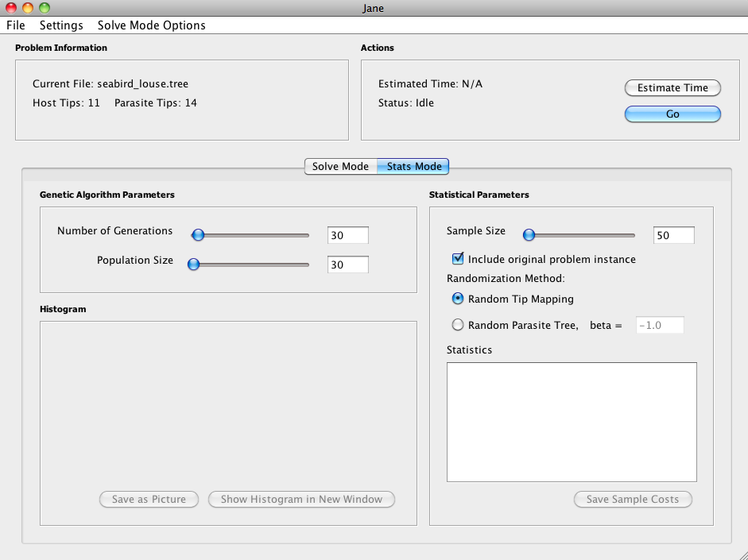The image size is (748, 560).
Task: Open Solve Mode Options menu
Action: [151, 25]
